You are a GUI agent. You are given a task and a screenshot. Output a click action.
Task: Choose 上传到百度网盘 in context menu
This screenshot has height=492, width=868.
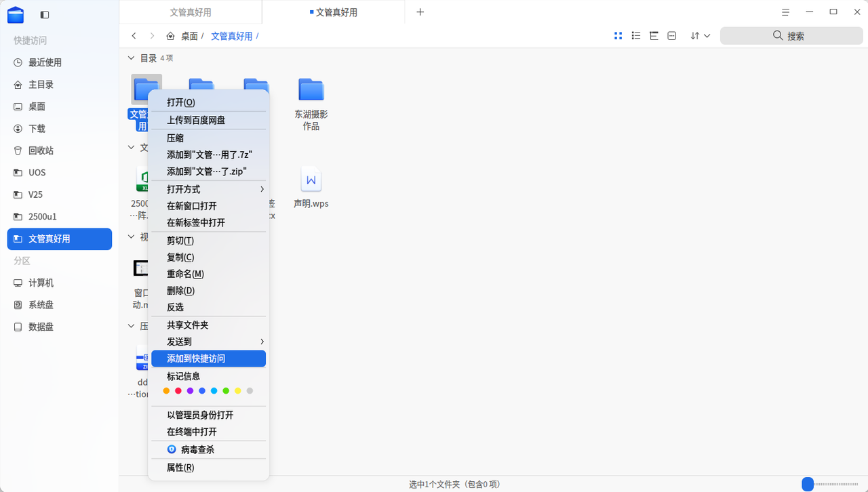(x=209, y=120)
